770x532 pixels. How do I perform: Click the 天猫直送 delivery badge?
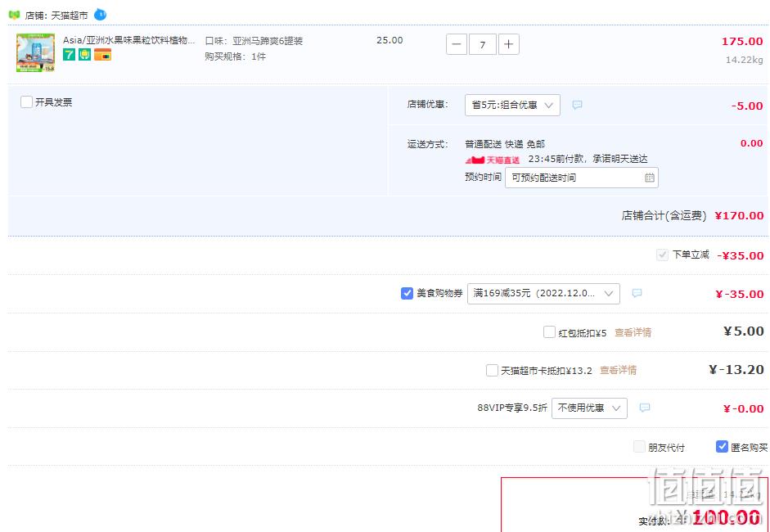tap(493, 160)
